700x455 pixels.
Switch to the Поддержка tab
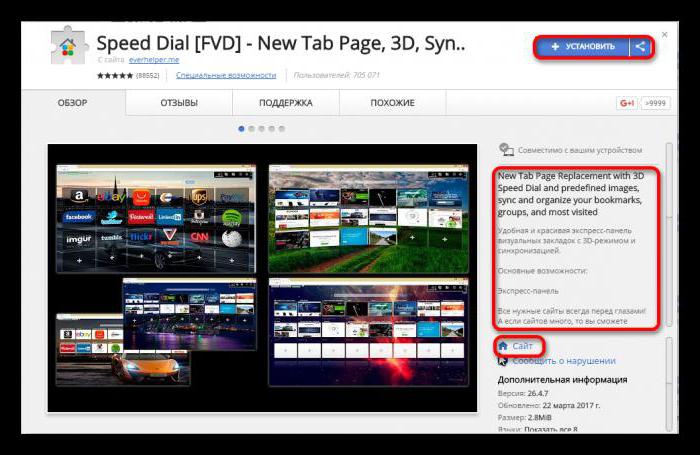[x=286, y=103]
